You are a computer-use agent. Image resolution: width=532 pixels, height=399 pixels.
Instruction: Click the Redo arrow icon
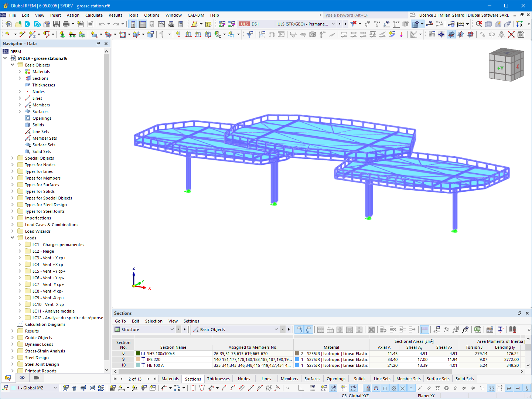coord(116,24)
